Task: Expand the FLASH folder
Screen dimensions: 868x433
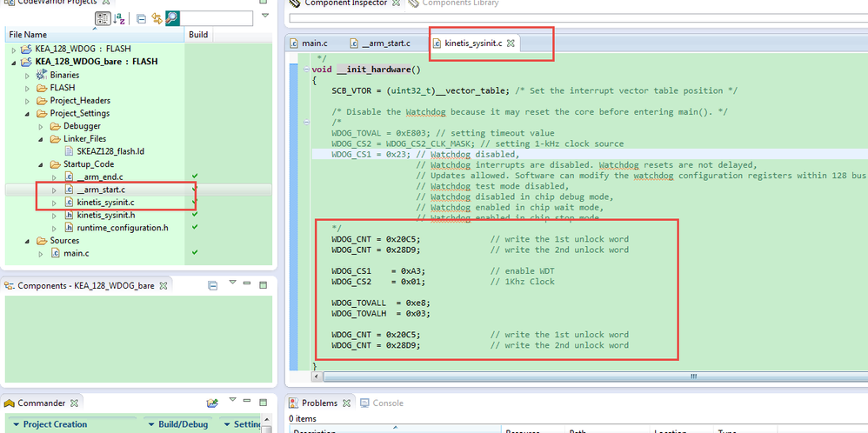Action: pos(28,88)
